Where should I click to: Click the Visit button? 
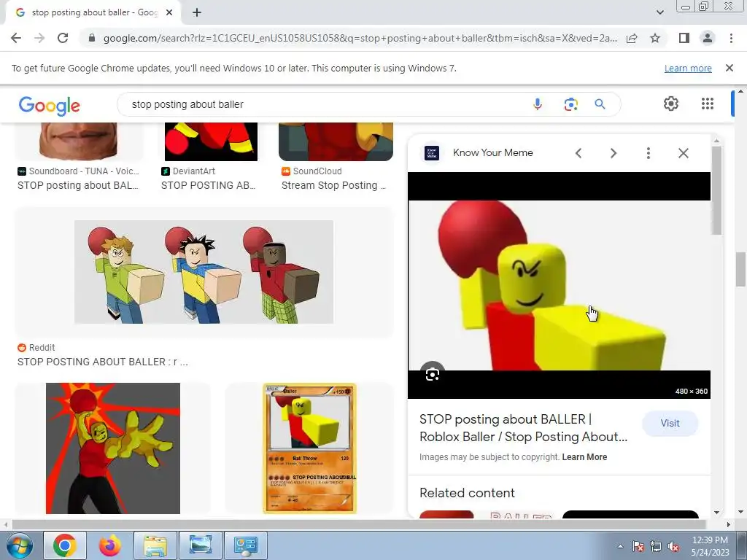[670, 424]
